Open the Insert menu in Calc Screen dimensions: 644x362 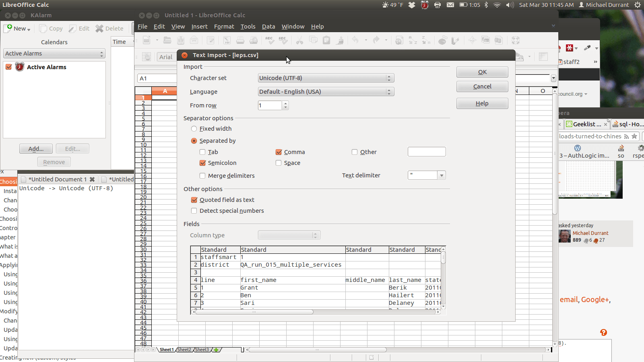[x=199, y=27]
